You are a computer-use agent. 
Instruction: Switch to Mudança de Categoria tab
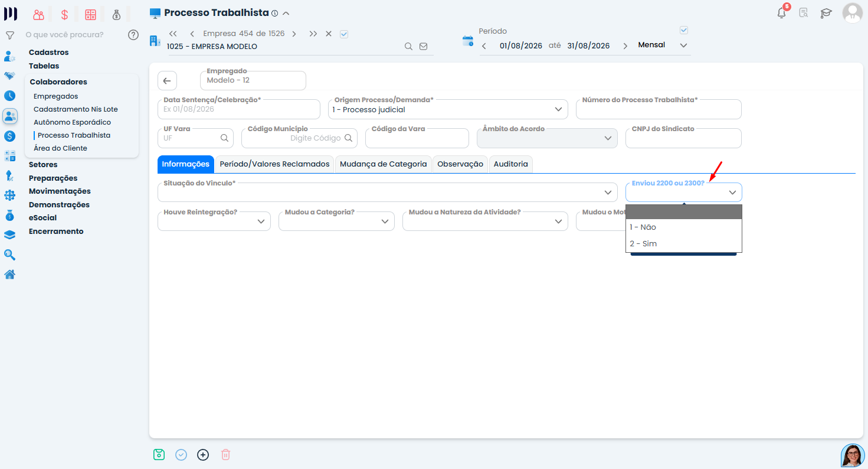click(x=384, y=164)
